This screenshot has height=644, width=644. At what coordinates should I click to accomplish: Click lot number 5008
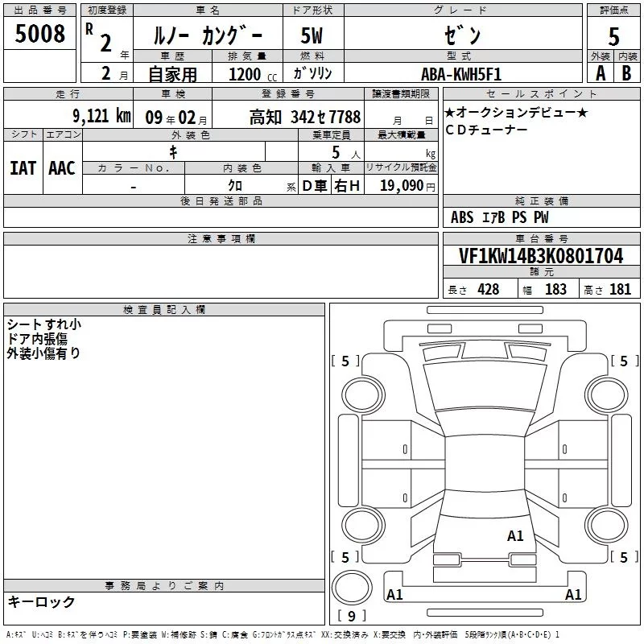click(x=39, y=33)
